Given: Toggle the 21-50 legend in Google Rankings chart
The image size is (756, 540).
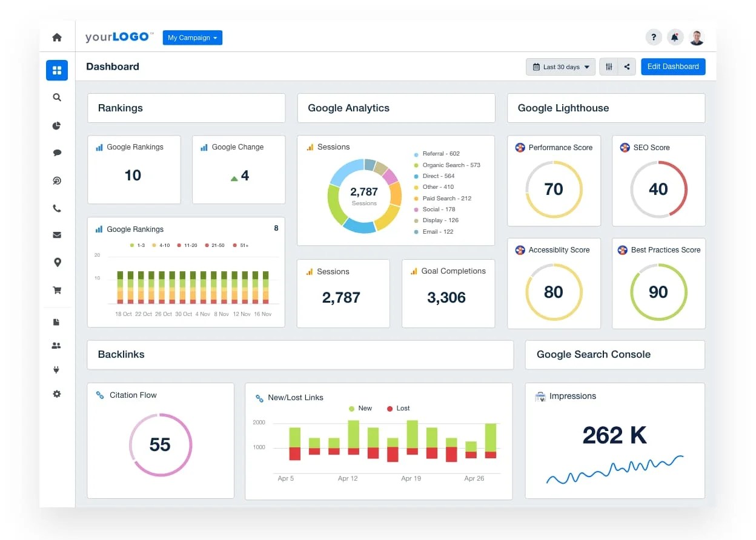Looking at the screenshot, I should (x=214, y=245).
